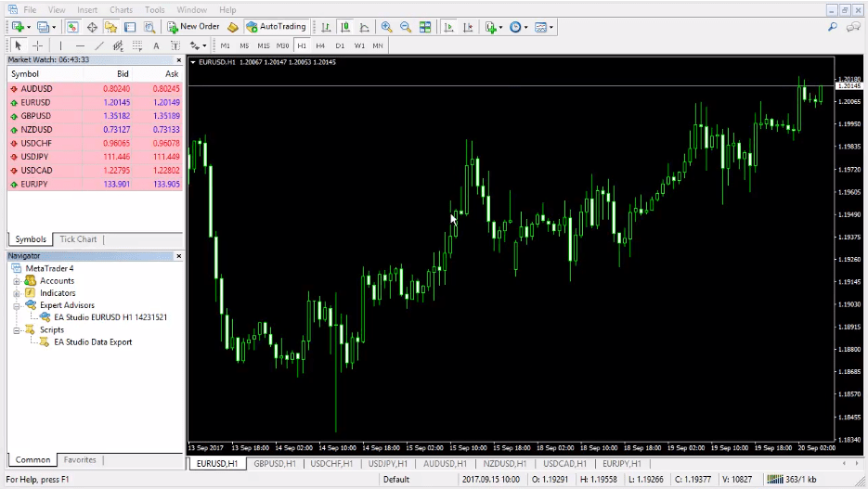
Task: Open the Strategy Tester icon
Action: point(149,27)
